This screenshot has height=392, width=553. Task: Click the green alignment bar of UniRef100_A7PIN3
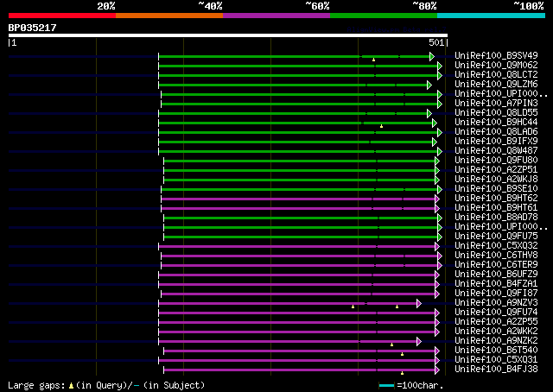300,104
